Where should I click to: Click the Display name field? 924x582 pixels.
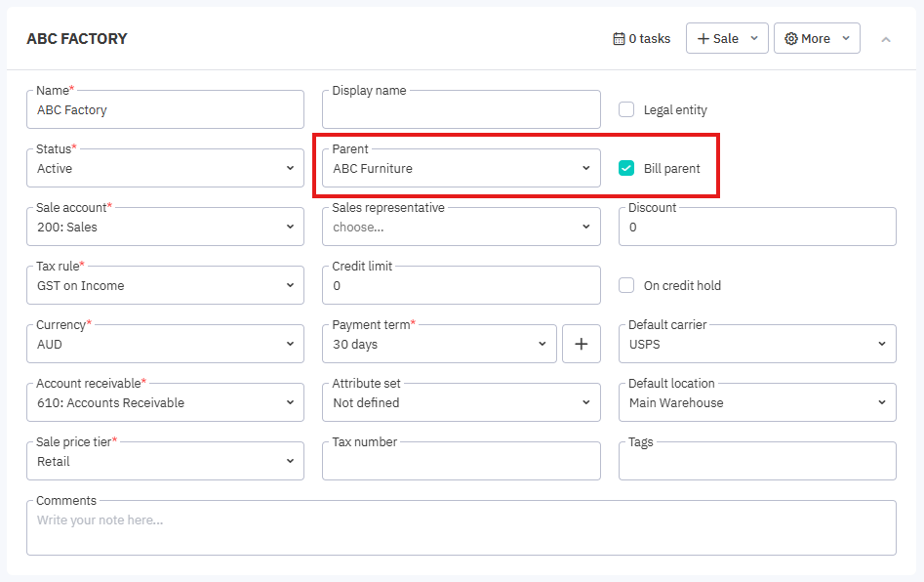point(461,111)
